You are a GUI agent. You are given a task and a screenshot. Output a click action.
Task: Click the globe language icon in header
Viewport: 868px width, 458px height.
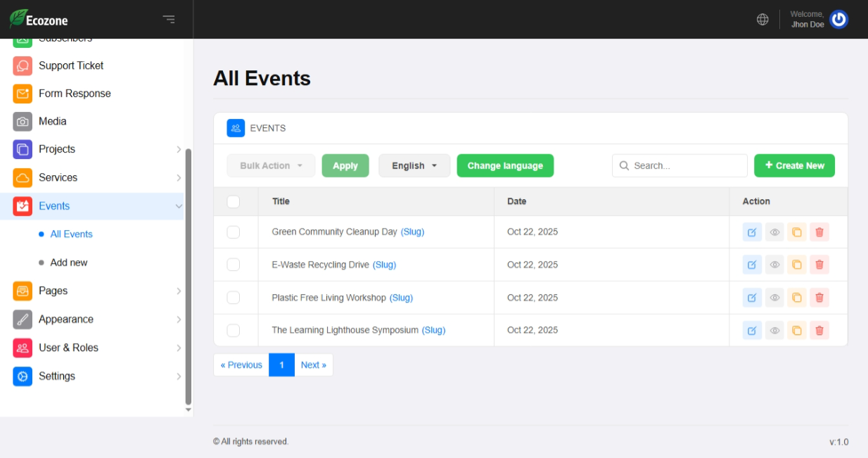762,20
